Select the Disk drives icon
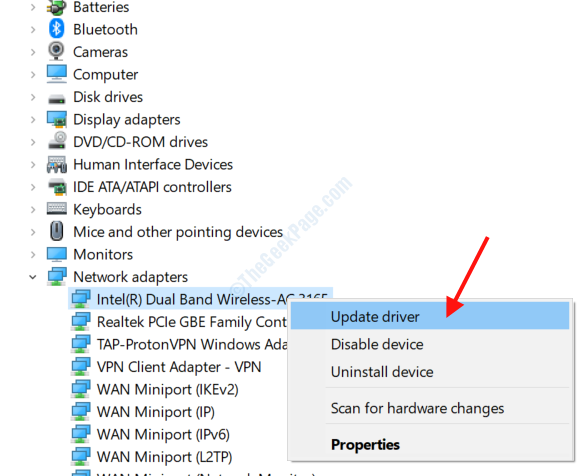Image resolution: width=581 pixels, height=476 pixels. click(x=57, y=99)
